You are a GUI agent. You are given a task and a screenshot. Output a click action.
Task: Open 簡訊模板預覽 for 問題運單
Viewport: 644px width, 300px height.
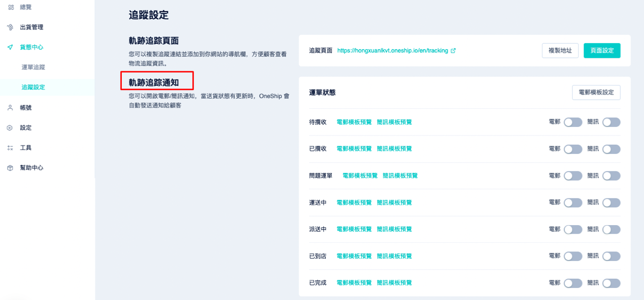401,176
